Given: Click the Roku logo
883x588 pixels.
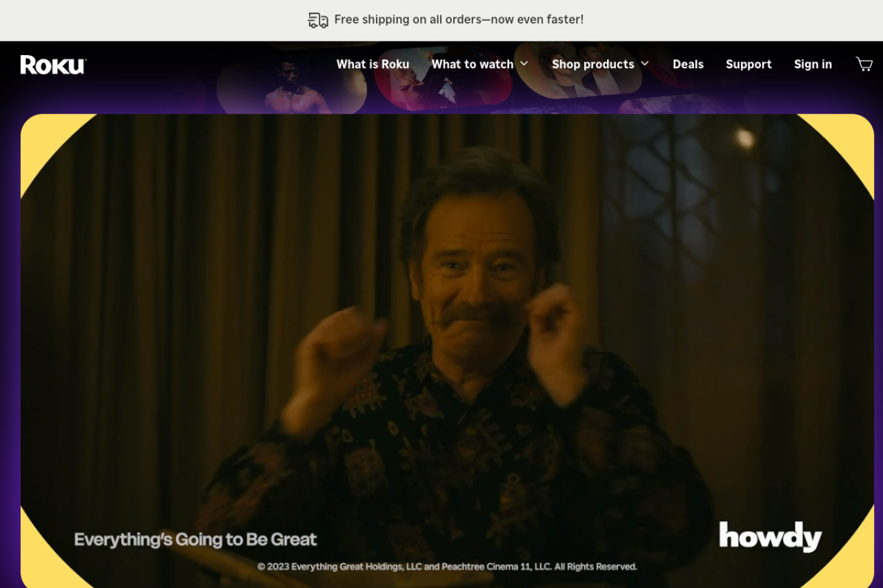Looking at the screenshot, I should 53,65.
